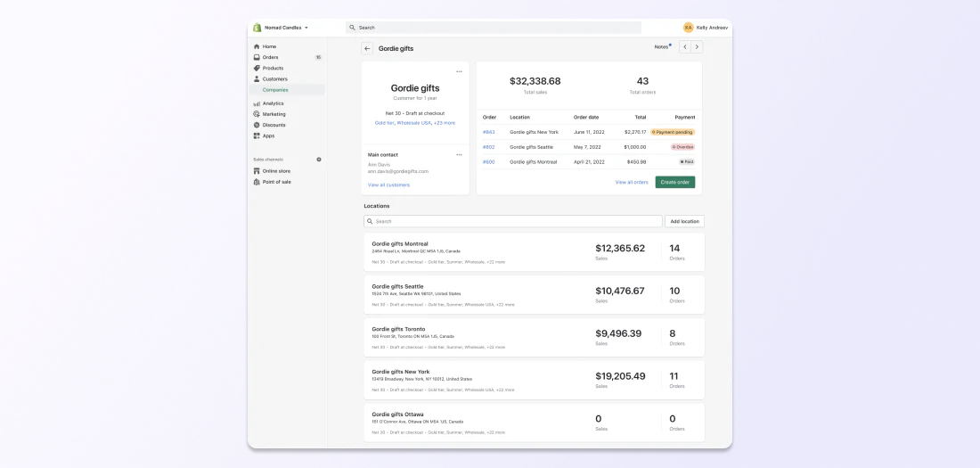Click the back arrow button
Image resolution: width=980 pixels, height=468 pixels.
tap(367, 48)
